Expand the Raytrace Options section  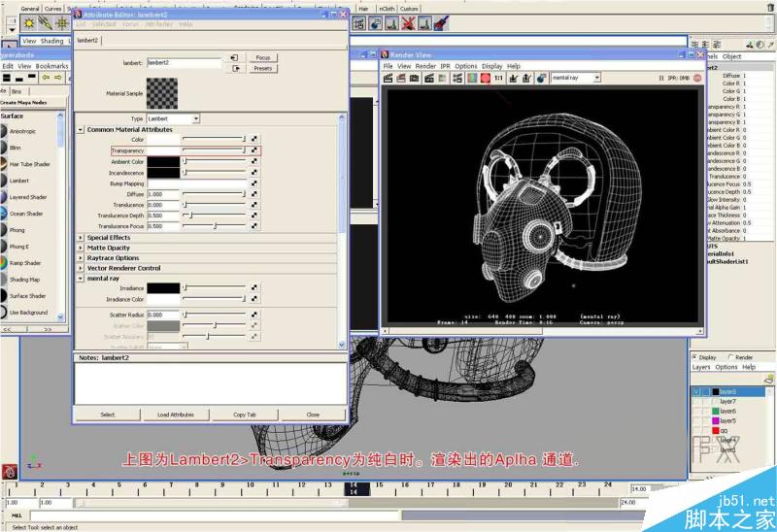81,258
